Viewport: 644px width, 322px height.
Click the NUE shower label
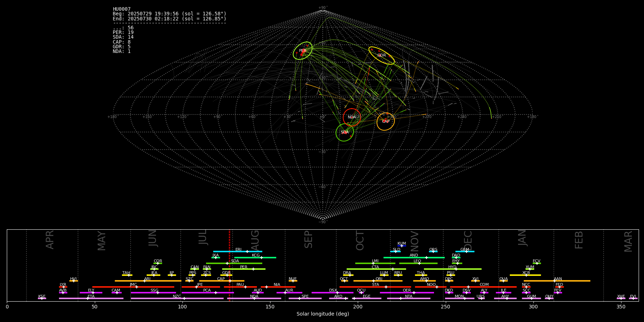click(293, 279)
